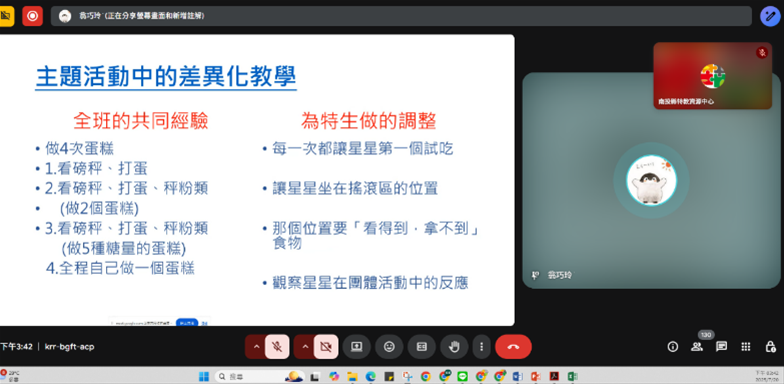Open the meeting details info icon
The width and height of the screenshot is (784, 384).
click(673, 346)
